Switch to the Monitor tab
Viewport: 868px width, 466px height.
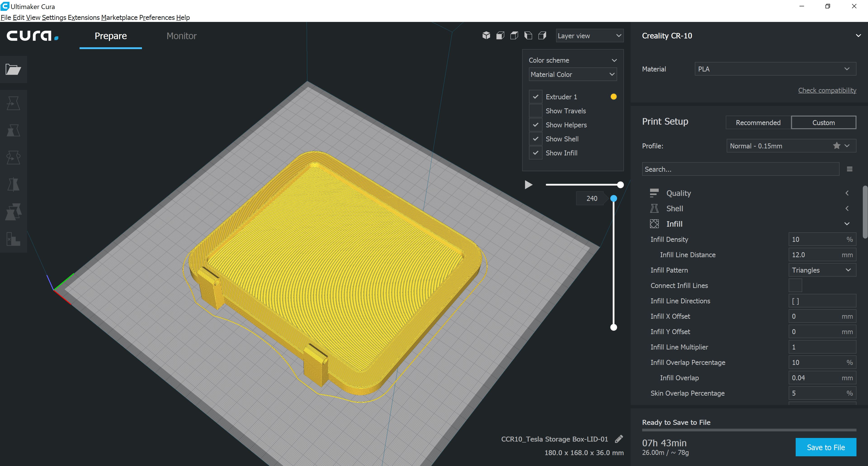[181, 36]
